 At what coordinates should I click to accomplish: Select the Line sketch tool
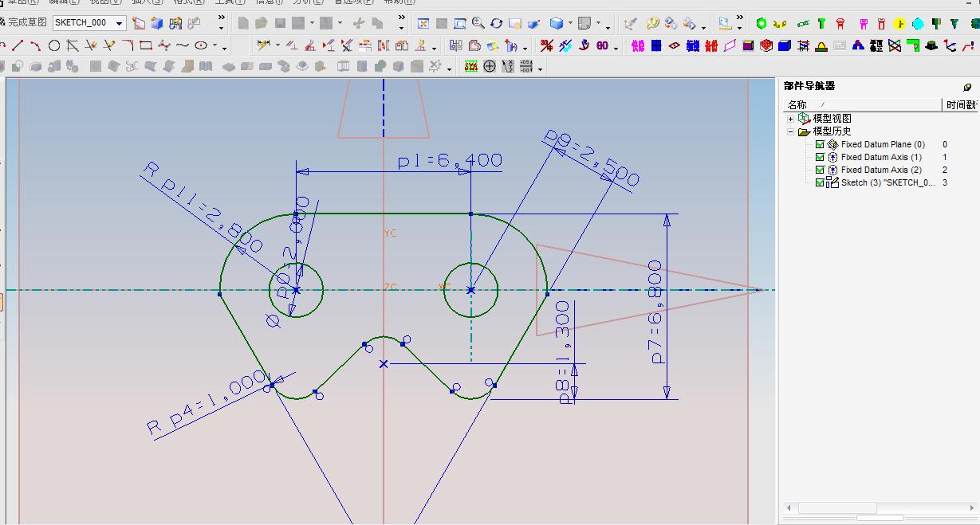click(18, 45)
